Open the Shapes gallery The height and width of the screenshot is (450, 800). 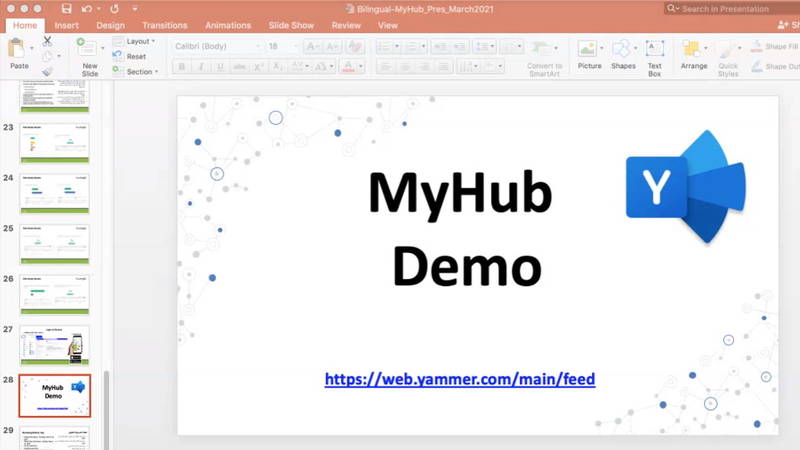click(x=623, y=54)
